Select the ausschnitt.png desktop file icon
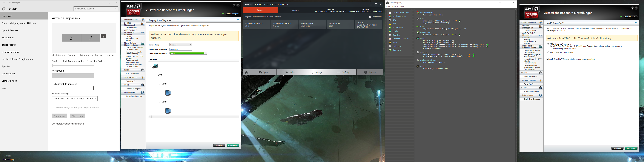 pos(8,156)
